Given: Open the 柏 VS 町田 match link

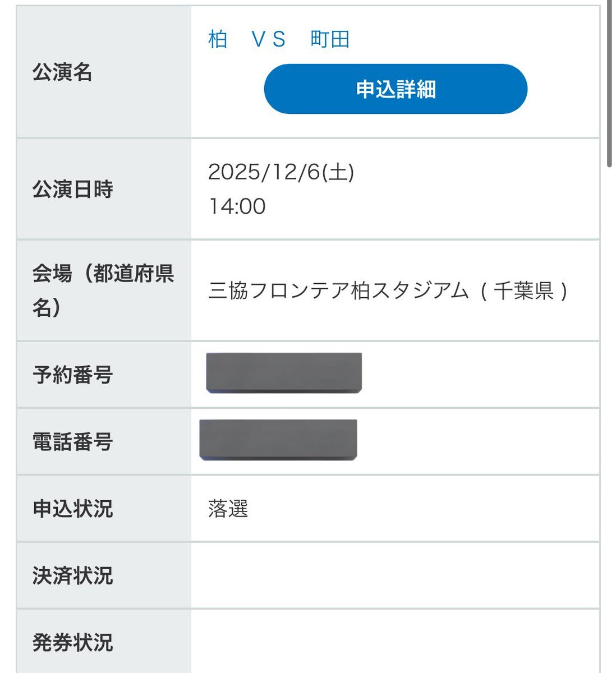Looking at the screenshot, I should click(279, 39).
